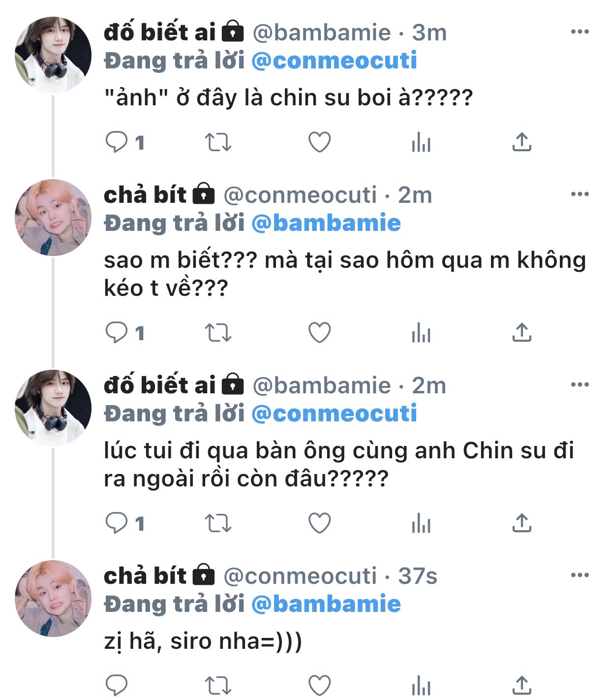The image size is (611, 700).
Task: Retweet the "chin su boi" tweet
Action: [x=218, y=142]
